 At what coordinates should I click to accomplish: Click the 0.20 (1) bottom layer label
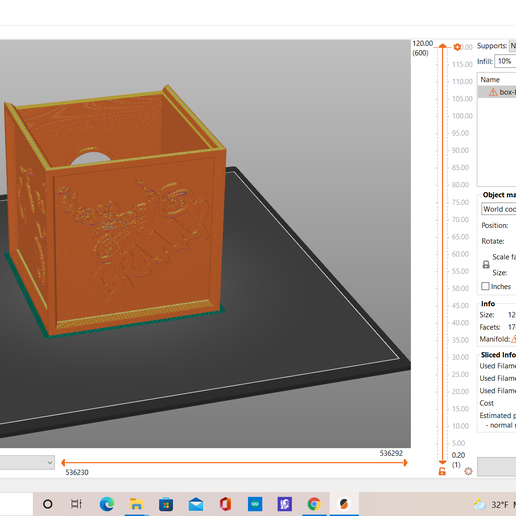click(458, 460)
